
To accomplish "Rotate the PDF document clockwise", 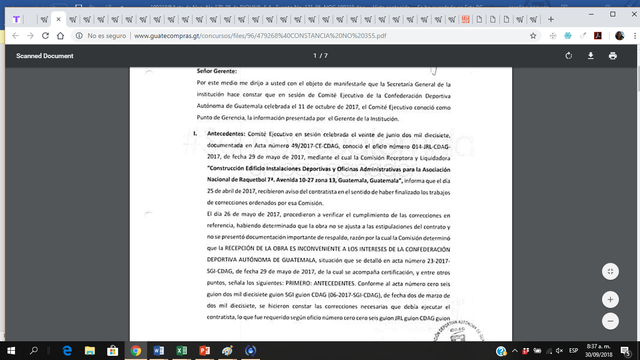I will point(569,56).
